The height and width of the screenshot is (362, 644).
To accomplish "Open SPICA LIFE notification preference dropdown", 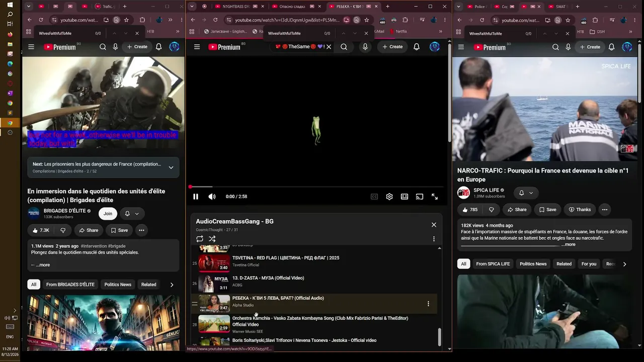I will pos(526,193).
